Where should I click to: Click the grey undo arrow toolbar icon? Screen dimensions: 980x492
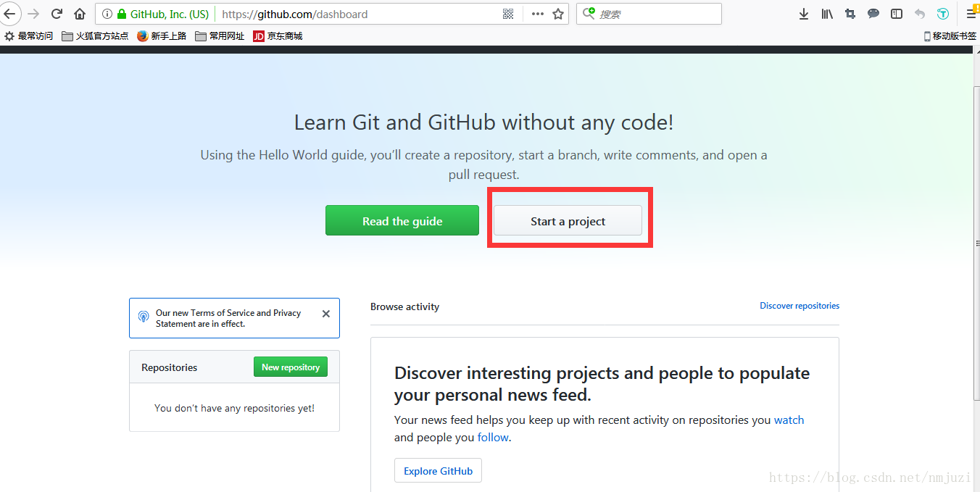tap(920, 14)
